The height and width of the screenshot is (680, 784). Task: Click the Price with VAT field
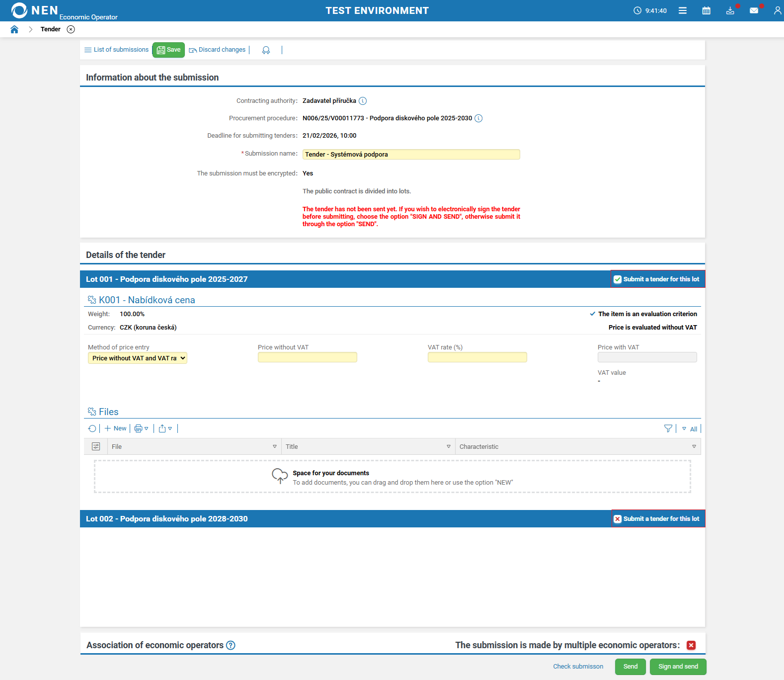click(x=647, y=357)
